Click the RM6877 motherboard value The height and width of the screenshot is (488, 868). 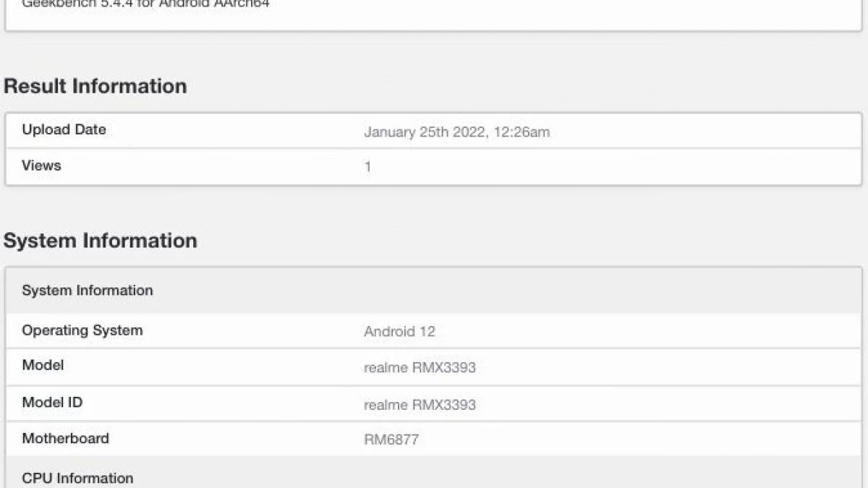[391, 440]
